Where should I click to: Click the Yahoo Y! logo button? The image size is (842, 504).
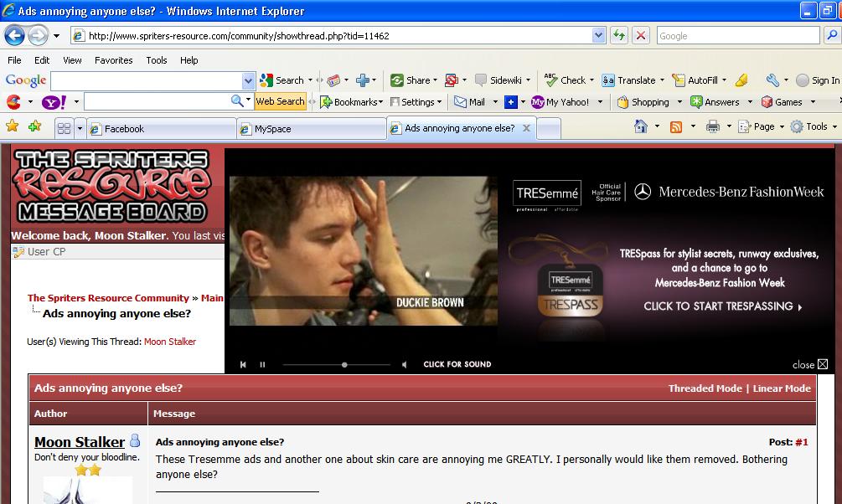[54, 102]
